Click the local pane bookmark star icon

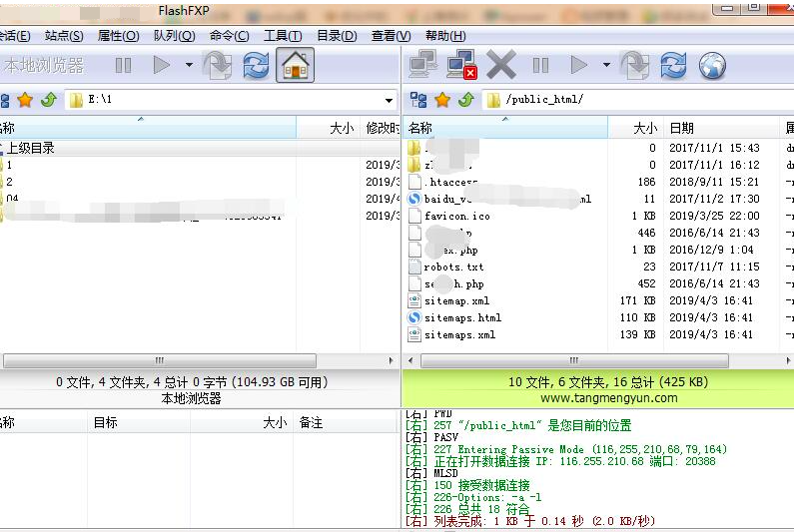(25, 100)
